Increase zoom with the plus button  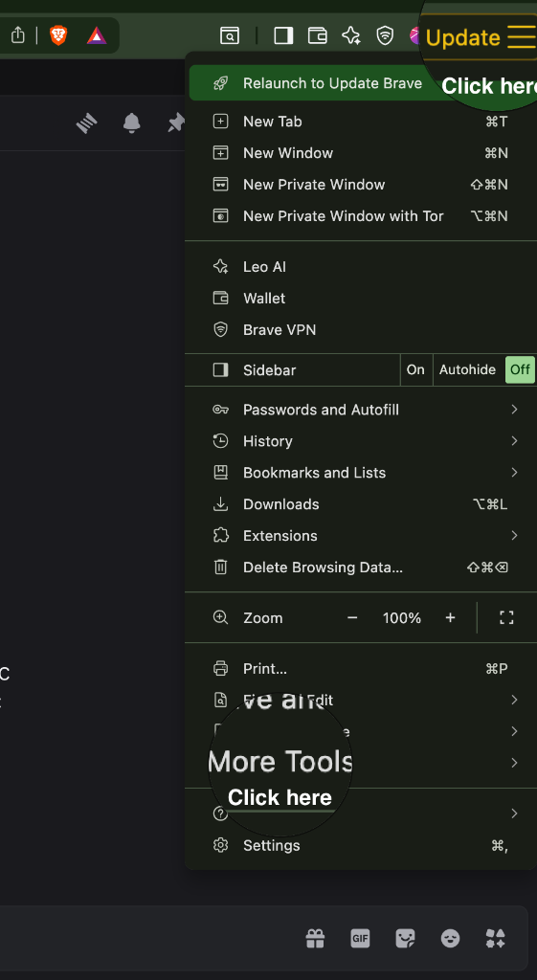point(450,618)
